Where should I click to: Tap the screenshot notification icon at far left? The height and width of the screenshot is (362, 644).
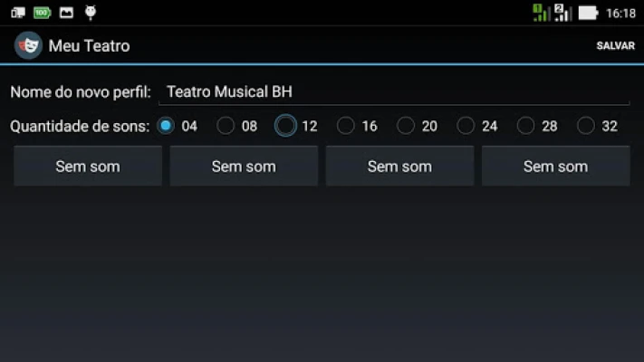pyautogui.click(x=18, y=13)
